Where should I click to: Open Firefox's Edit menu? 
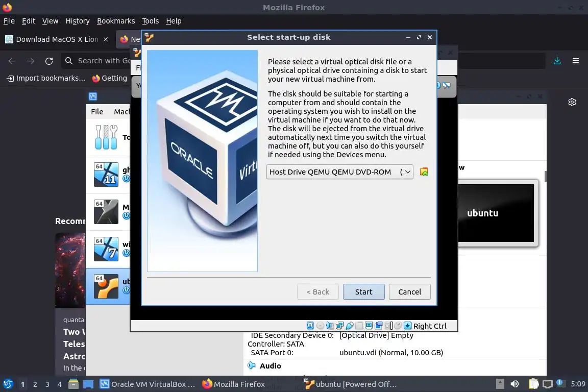[29, 21]
